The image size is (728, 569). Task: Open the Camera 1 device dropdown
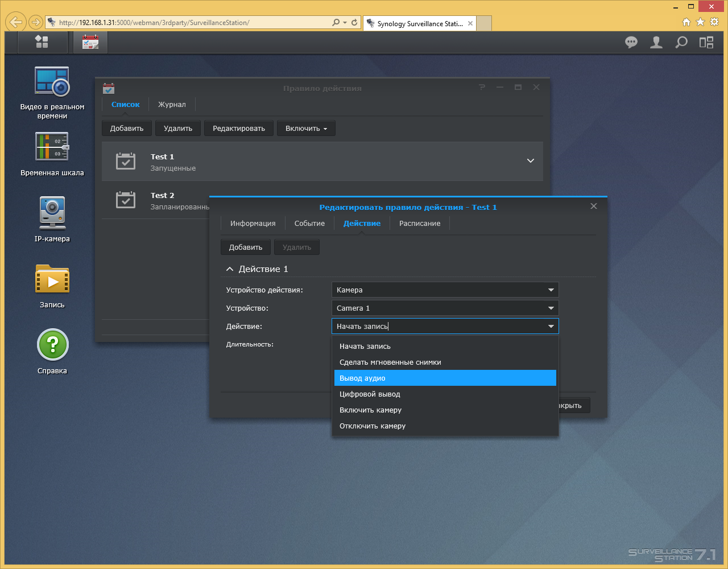pyautogui.click(x=445, y=308)
